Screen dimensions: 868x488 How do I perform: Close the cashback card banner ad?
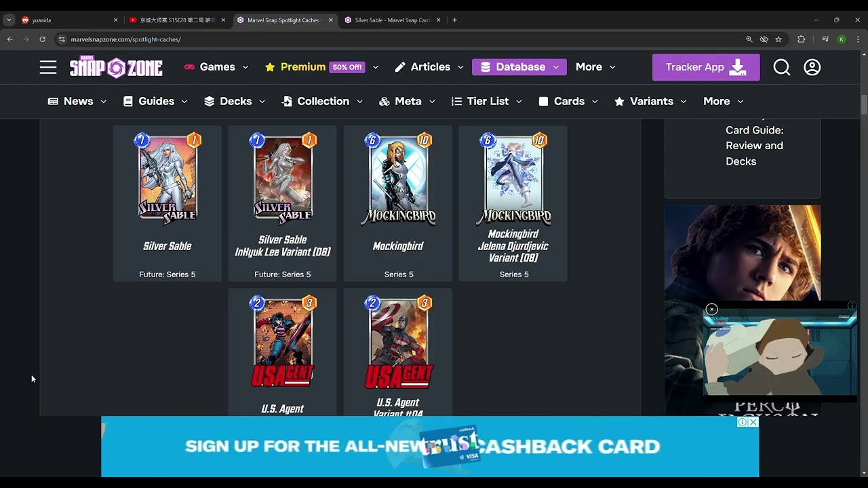tap(753, 422)
